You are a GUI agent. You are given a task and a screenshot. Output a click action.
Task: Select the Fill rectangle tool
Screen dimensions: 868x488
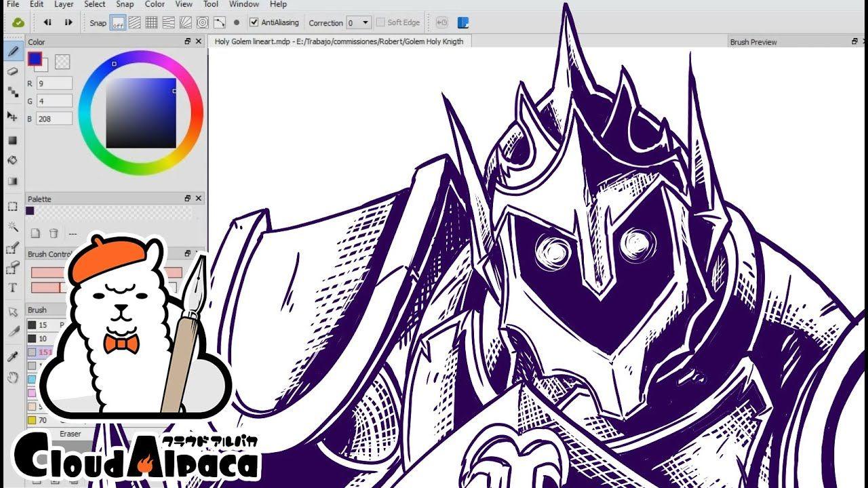click(x=12, y=140)
